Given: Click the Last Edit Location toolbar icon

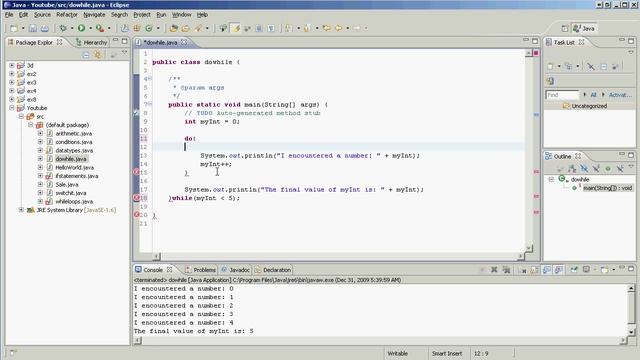Looking at the screenshot, I should [327, 28].
